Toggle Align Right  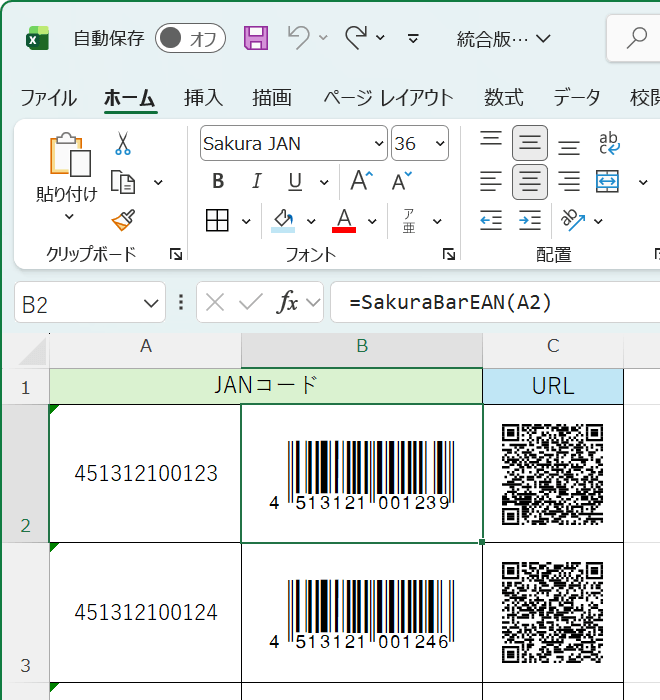[569, 181]
